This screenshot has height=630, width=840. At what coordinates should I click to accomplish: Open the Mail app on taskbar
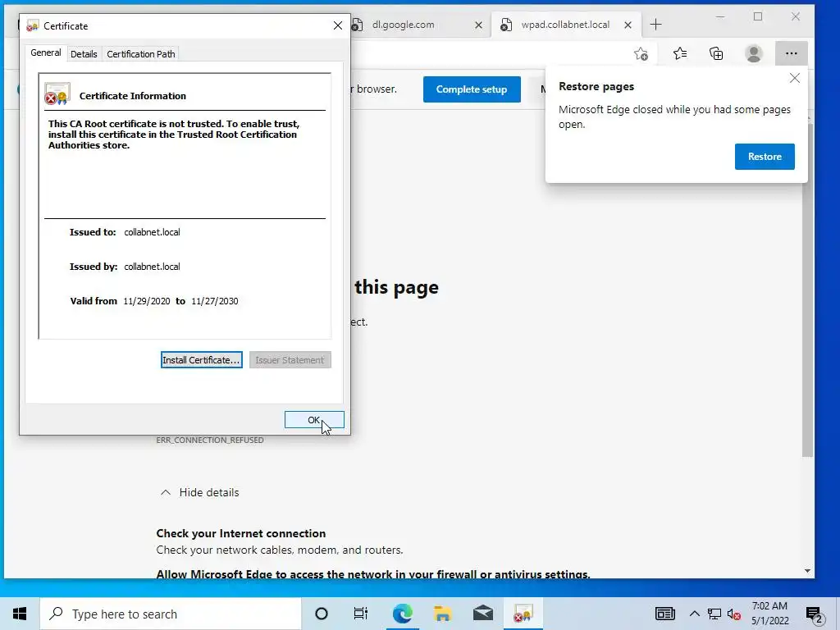(482, 614)
